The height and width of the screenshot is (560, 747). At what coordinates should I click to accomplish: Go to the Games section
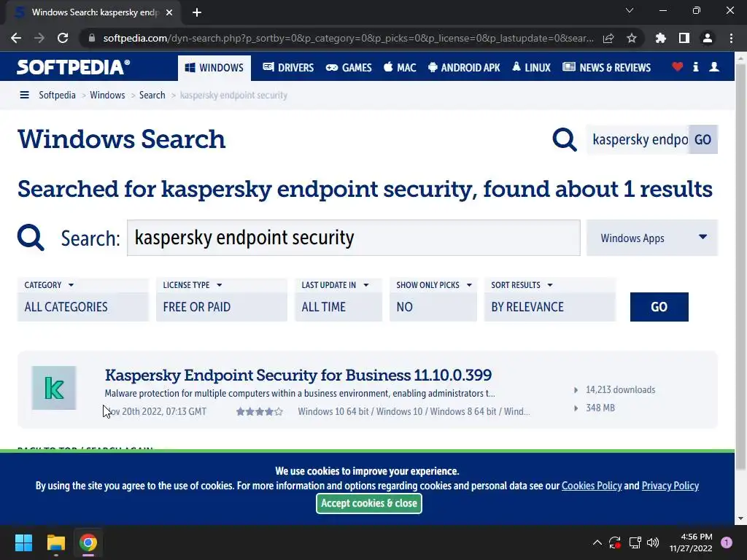pyautogui.click(x=349, y=68)
